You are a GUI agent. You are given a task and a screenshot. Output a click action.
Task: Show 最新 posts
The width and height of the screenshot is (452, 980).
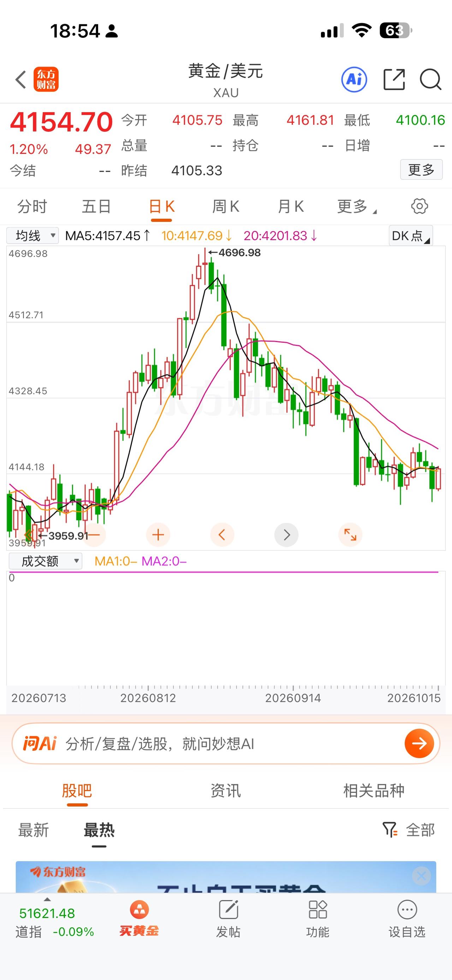point(34,830)
